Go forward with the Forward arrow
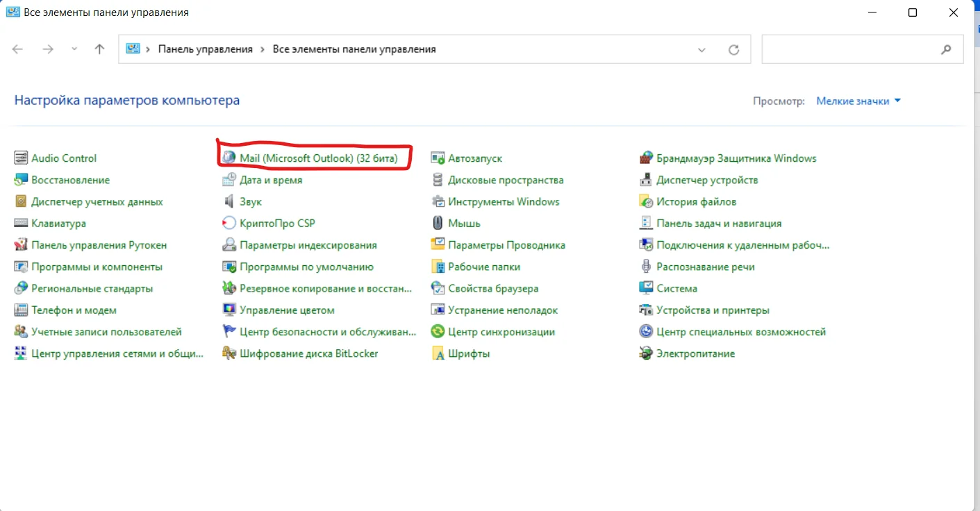980x511 pixels. coord(47,49)
